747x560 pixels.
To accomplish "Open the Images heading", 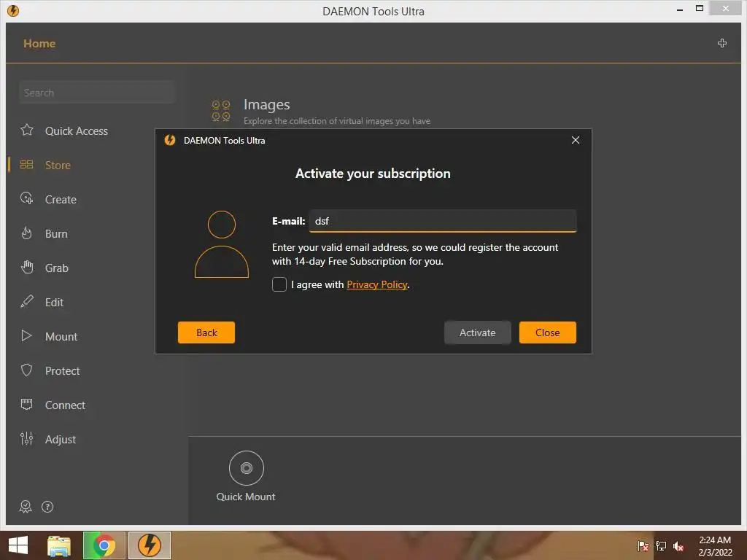I will (x=267, y=105).
